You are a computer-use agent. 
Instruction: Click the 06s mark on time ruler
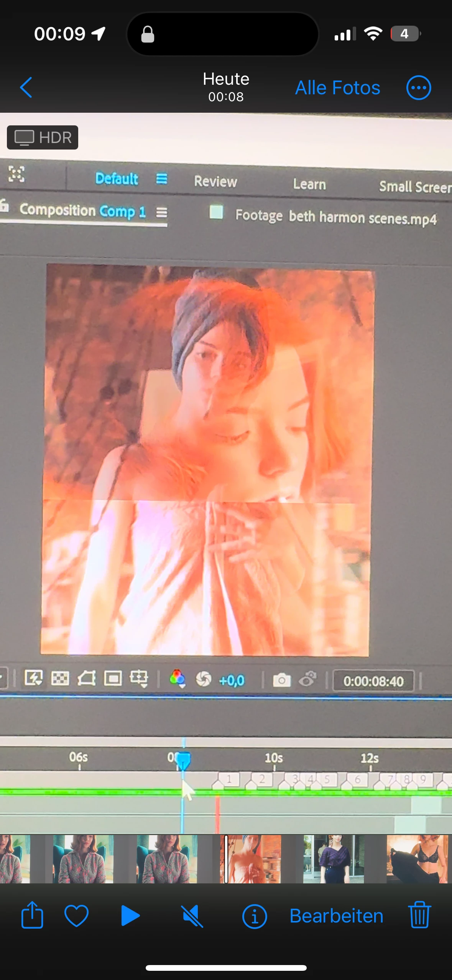point(79,758)
